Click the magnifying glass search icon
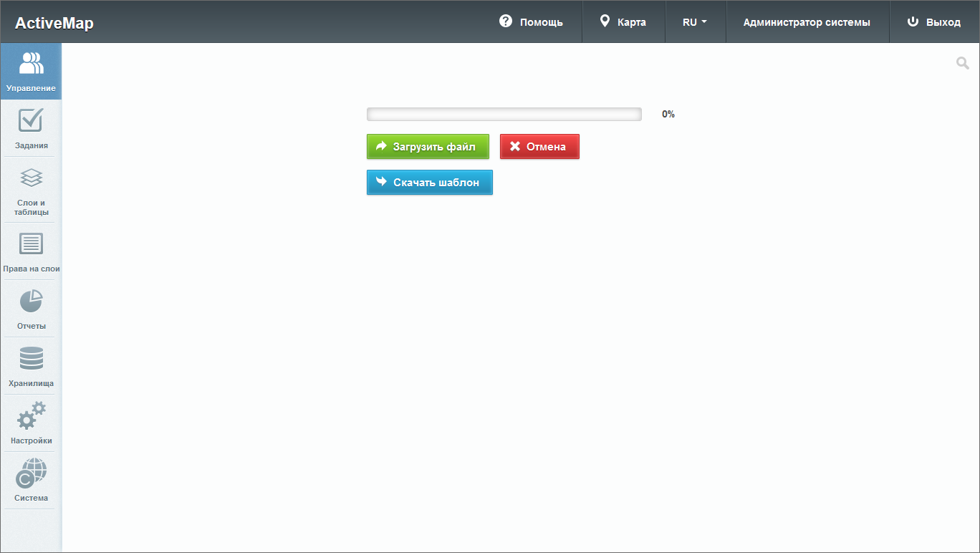 [962, 64]
